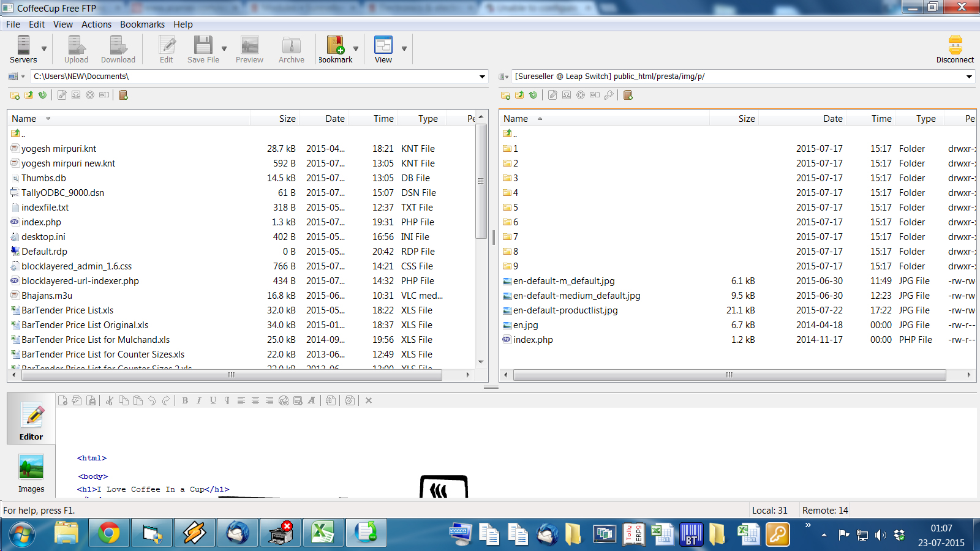The width and height of the screenshot is (980, 551).
Task: Go up one folder in remote pane
Action: pyautogui.click(x=519, y=95)
